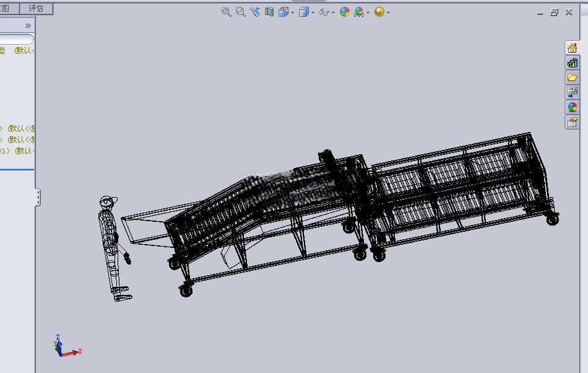
Task: Open the Design Library task pane tab
Action: click(x=573, y=63)
